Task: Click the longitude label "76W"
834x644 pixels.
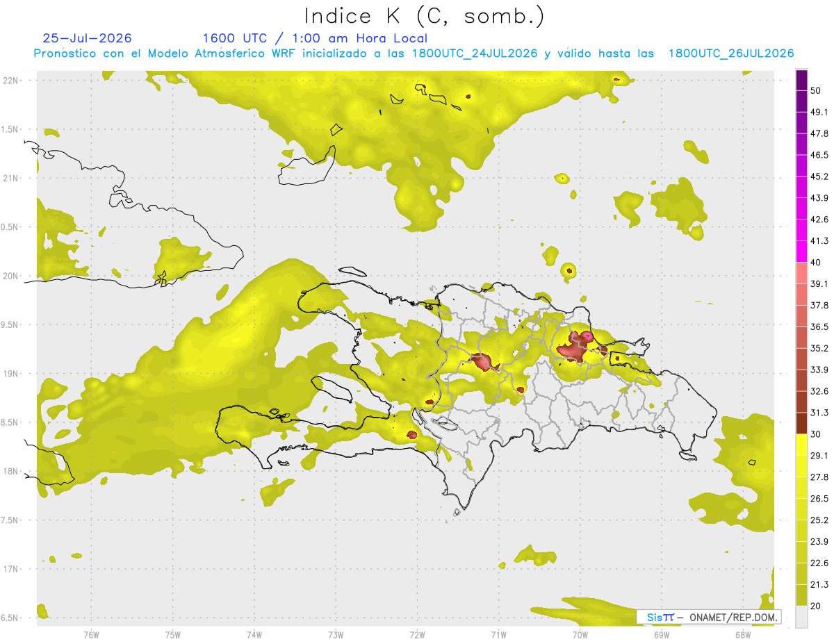Action: (x=91, y=635)
